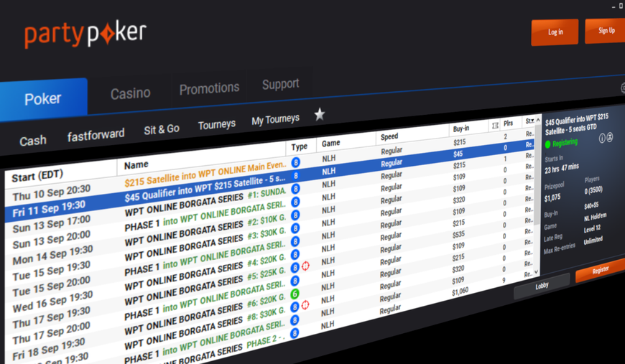Image resolution: width=625 pixels, height=364 pixels.
Task: Select the $45 Qualifier into WPT $215 Satellite row
Action: click(x=270, y=182)
